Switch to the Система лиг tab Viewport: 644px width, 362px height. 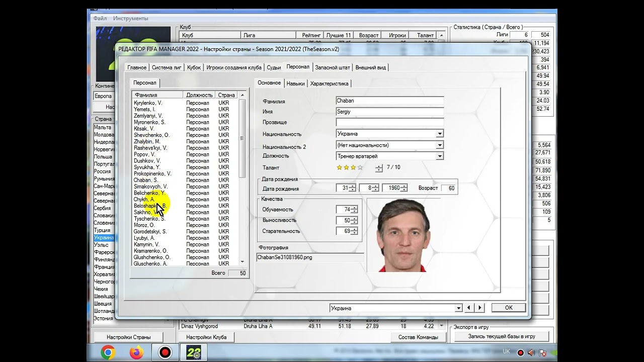click(167, 67)
